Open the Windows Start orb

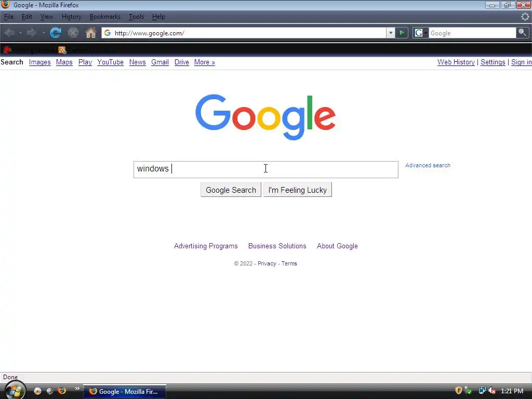pyautogui.click(x=15, y=391)
